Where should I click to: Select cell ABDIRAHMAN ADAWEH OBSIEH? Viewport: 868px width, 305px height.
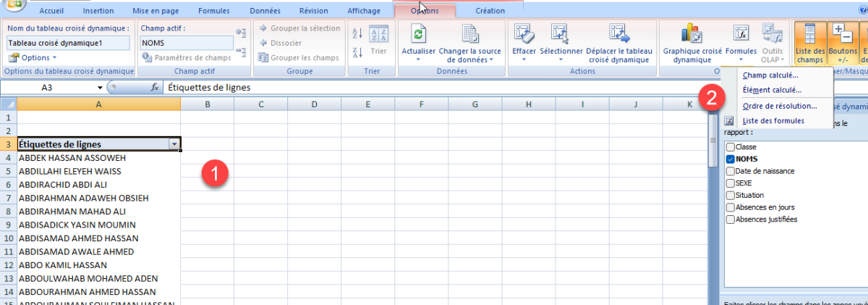click(98, 198)
